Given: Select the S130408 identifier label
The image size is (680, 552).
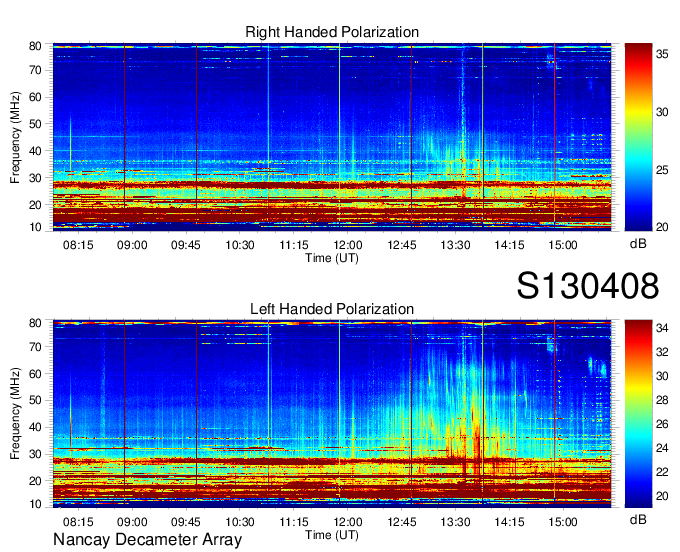Looking at the screenshot, I should coord(588,286).
